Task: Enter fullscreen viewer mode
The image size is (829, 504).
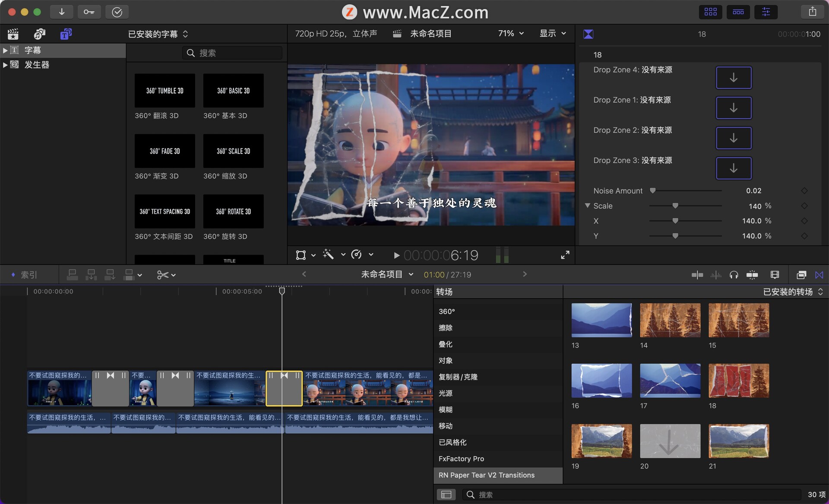Action: click(x=565, y=255)
